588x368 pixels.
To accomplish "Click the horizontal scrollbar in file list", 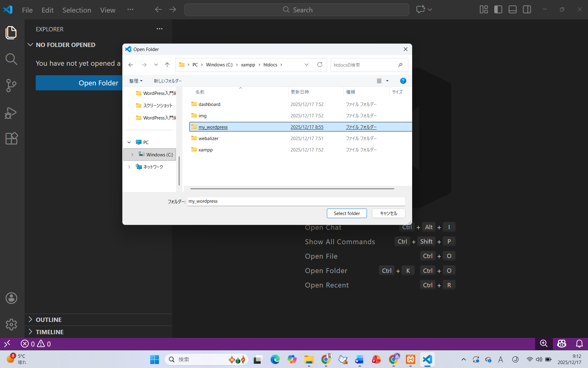I will click(292, 189).
